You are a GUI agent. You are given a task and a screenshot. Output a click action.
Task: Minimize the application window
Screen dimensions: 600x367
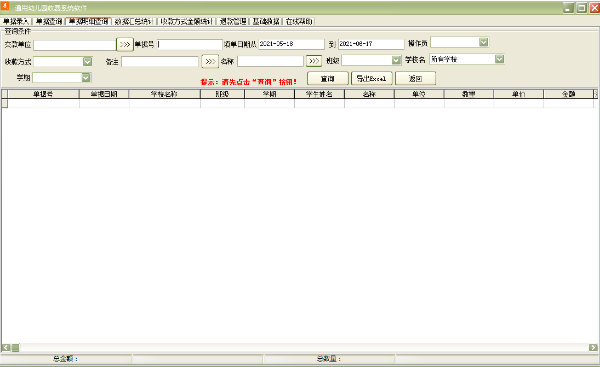(x=568, y=8)
